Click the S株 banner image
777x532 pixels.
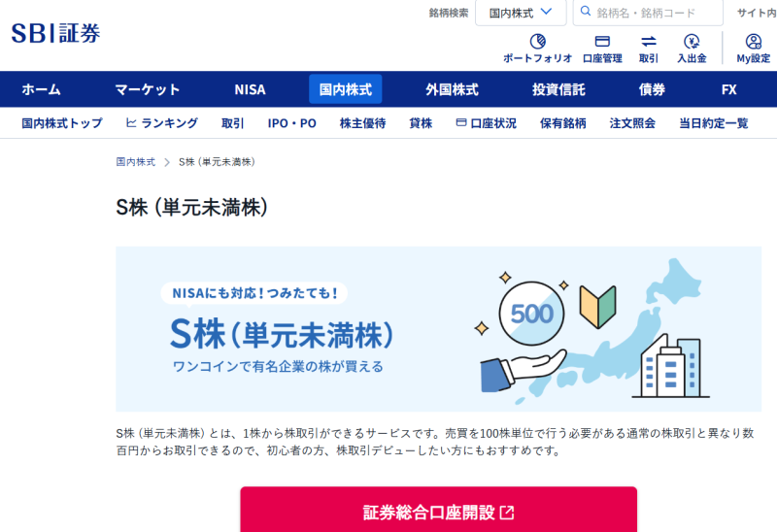(x=439, y=329)
